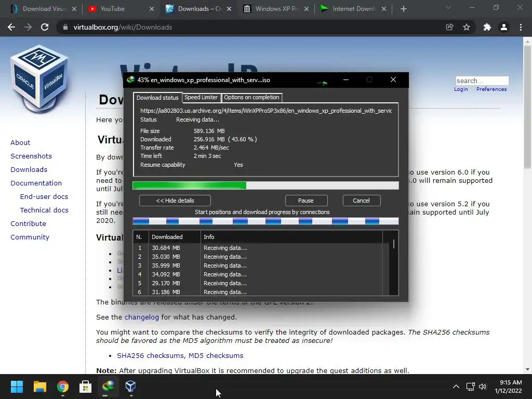Open the Technical docs link
This screenshot has height=399, width=532.
(44, 210)
